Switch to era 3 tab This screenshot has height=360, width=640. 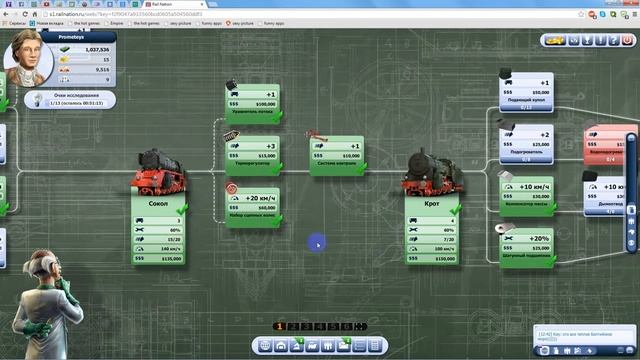click(x=307, y=327)
